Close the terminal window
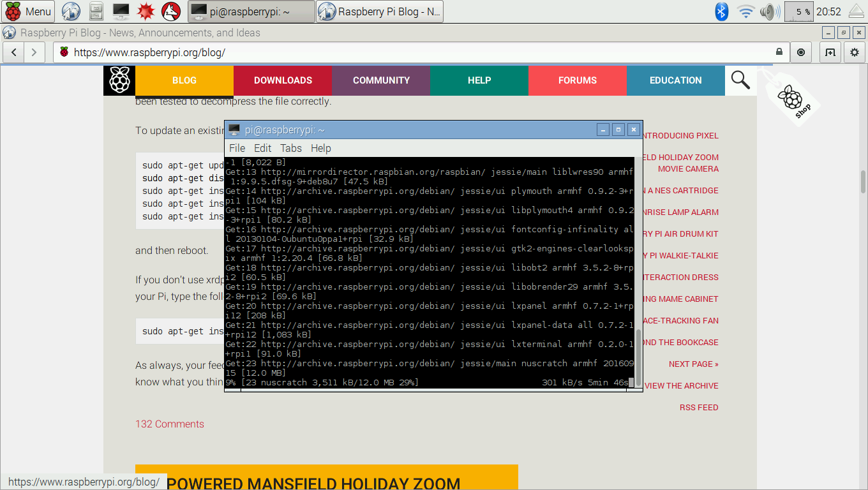 pyautogui.click(x=633, y=130)
